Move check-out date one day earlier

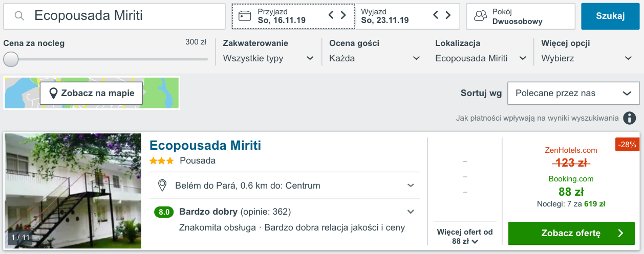[x=436, y=15]
